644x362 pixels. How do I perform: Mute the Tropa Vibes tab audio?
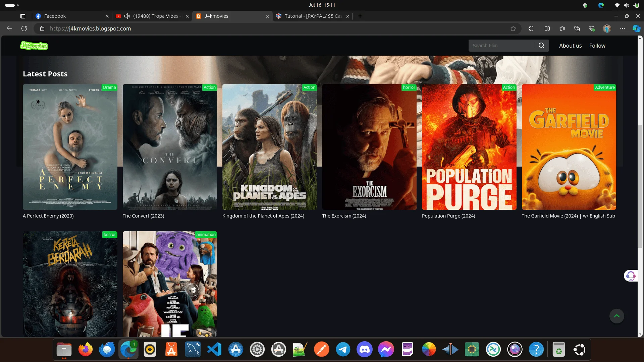[127, 16]
